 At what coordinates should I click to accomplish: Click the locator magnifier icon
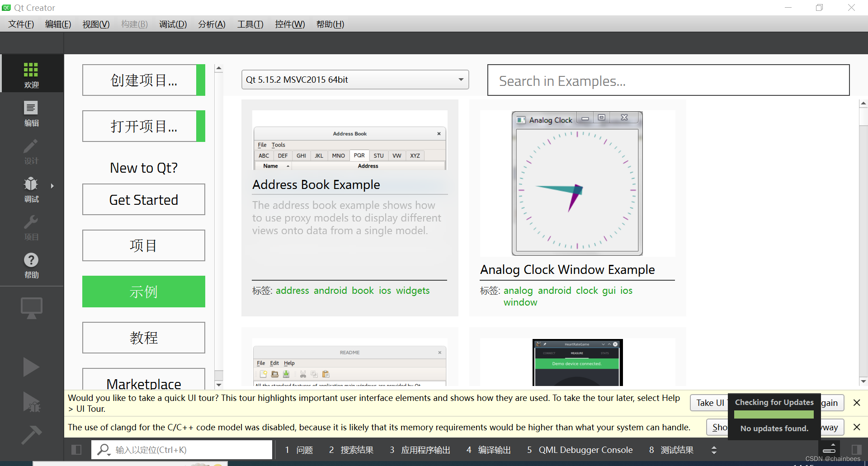(x=104, y=450)
